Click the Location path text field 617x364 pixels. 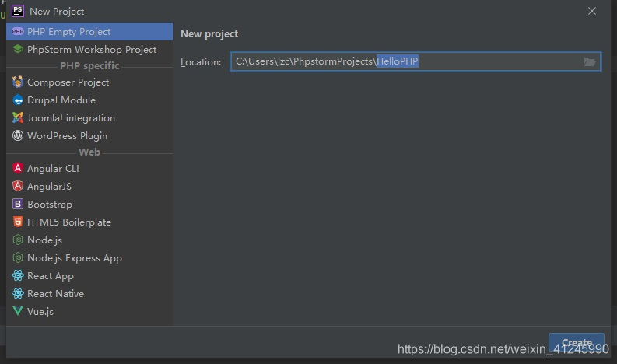[405, 62]
